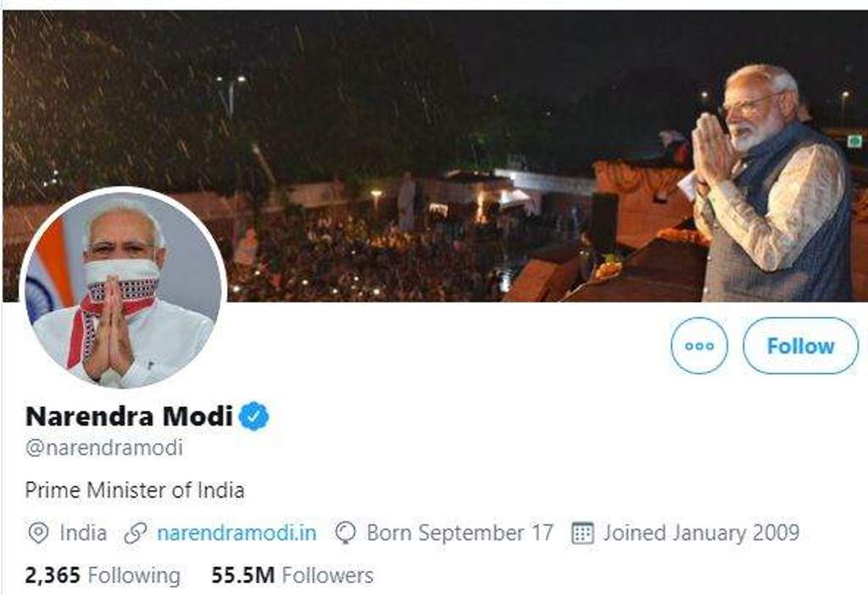Click the balloon birthday icon
The height and width of the screenshot is (595, 868).
click(x=346, y=533)
